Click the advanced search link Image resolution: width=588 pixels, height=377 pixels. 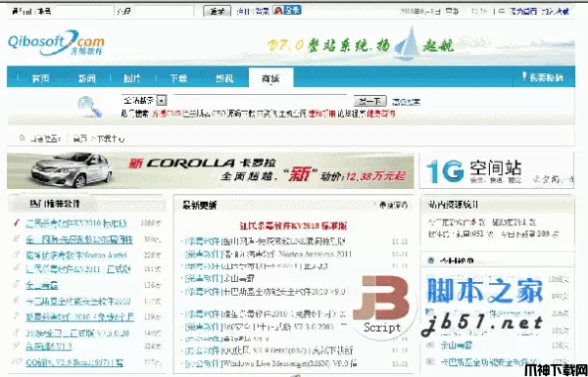tap(406, 102)
